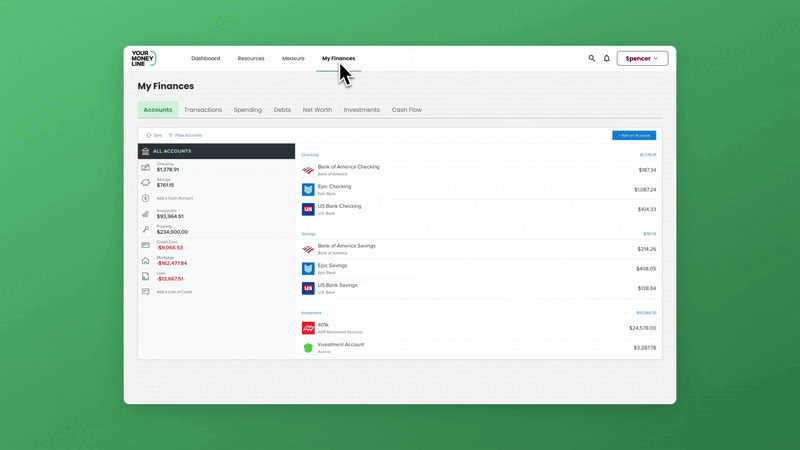
Task: Select ALL ACCOUNTS in the sidebar
Action: (x=216, y=151)
